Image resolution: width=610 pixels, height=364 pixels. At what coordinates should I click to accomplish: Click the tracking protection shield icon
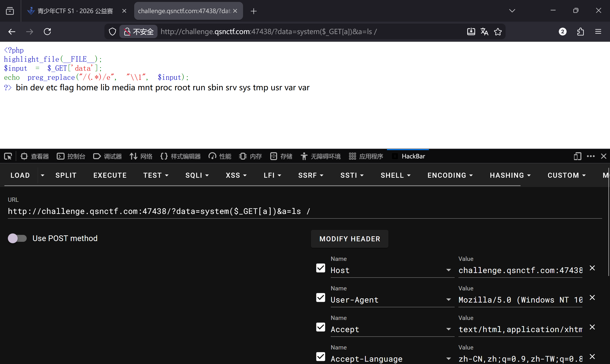pyautogui.click(x=112, y=32)
